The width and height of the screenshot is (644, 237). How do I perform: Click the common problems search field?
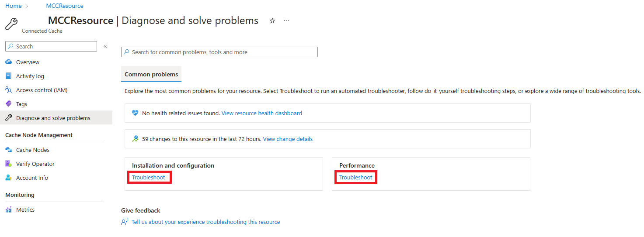tap(219, 52)
